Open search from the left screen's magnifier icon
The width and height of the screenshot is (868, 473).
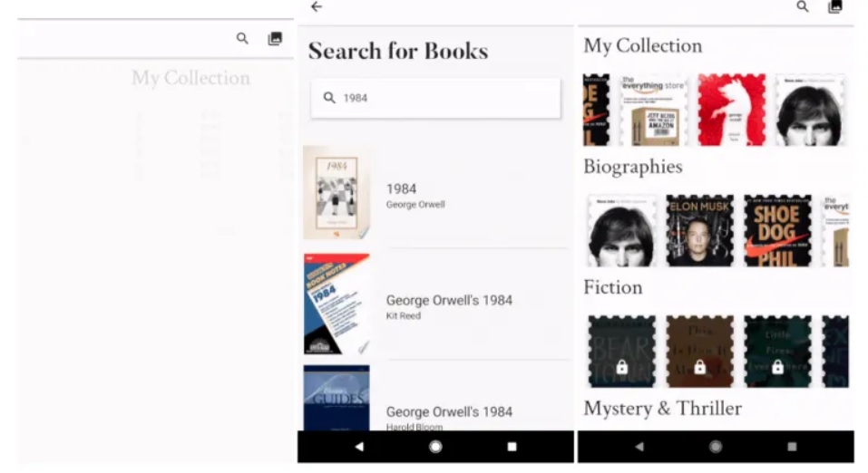coord(242,38)
